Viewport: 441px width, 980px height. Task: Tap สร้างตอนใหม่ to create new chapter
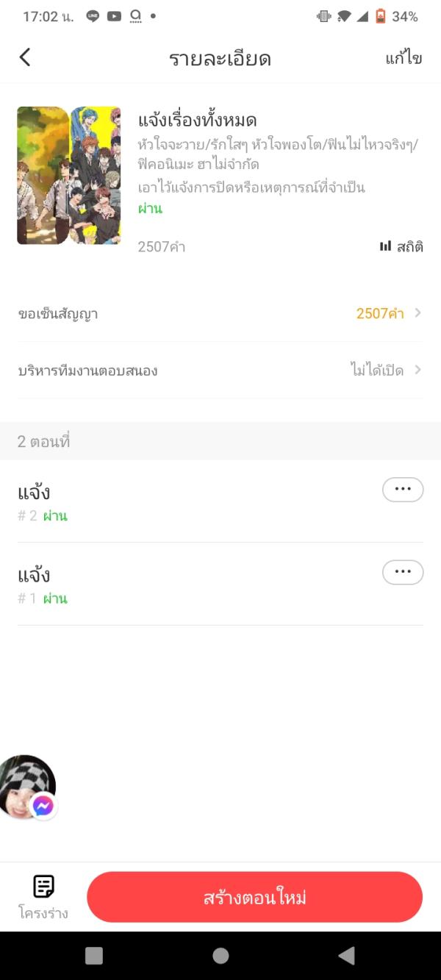click(x=254, y=897)
